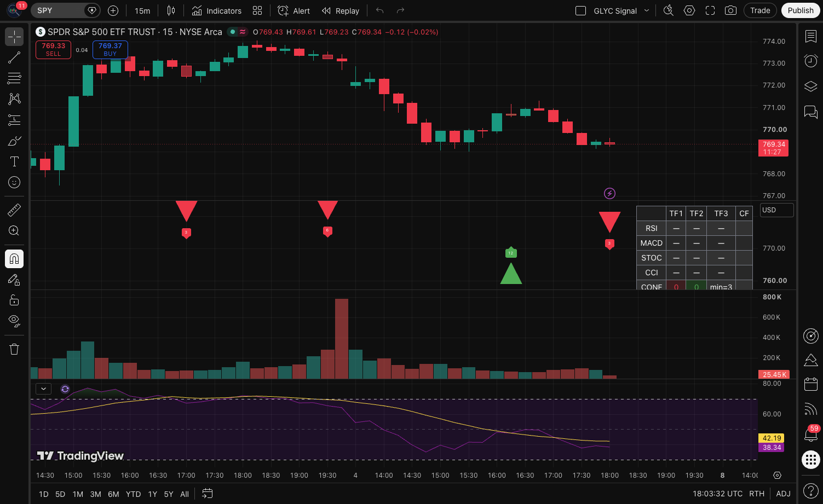823x504 pixels.
Task: Open the SPY symbol search dropdown
Action: tap(65, 10)
